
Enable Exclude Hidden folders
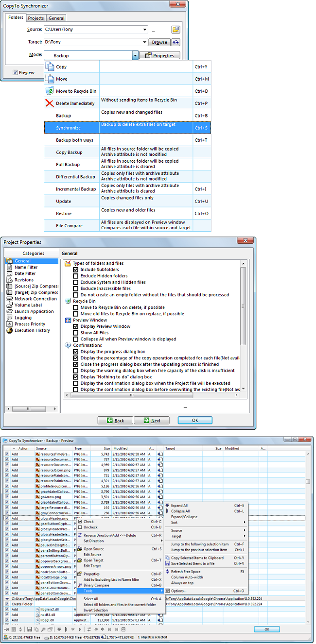(x=75, y=276)
